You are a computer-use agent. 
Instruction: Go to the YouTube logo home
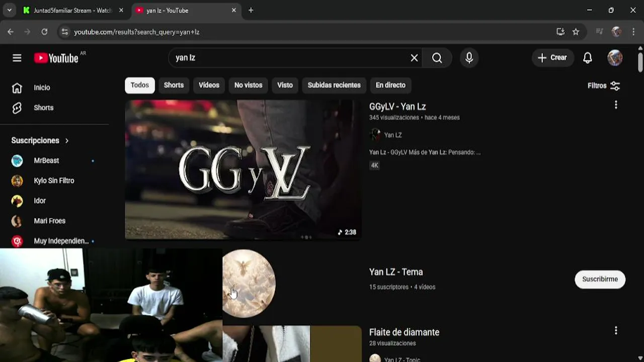point(56,58)
